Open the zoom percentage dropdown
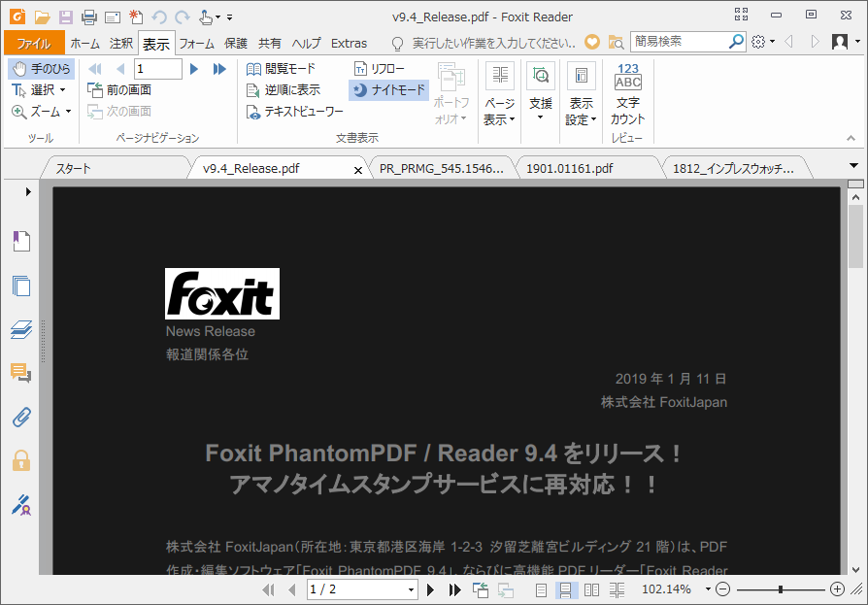 [708, 589]
